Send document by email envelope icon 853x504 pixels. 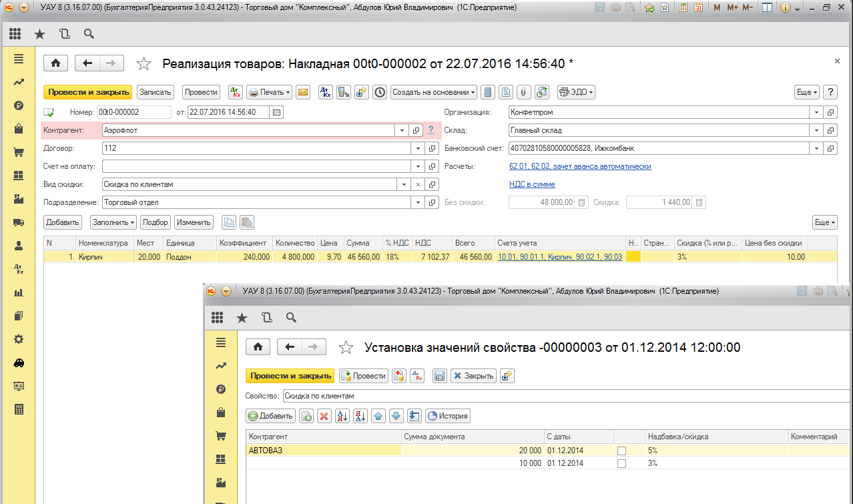[x=303, y=92]
